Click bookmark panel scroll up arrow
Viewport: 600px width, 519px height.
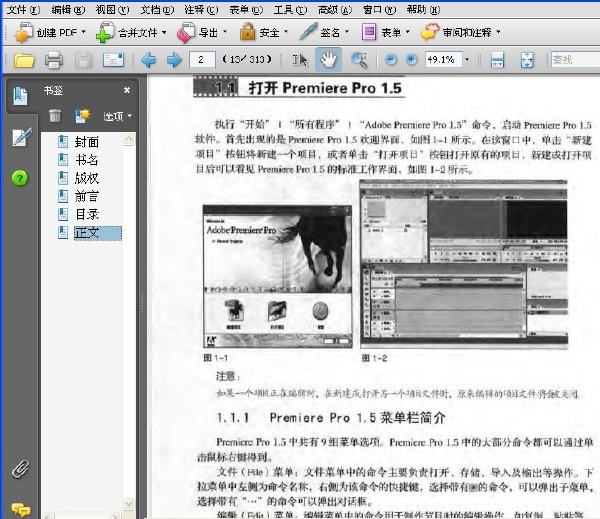pos(129,139)
